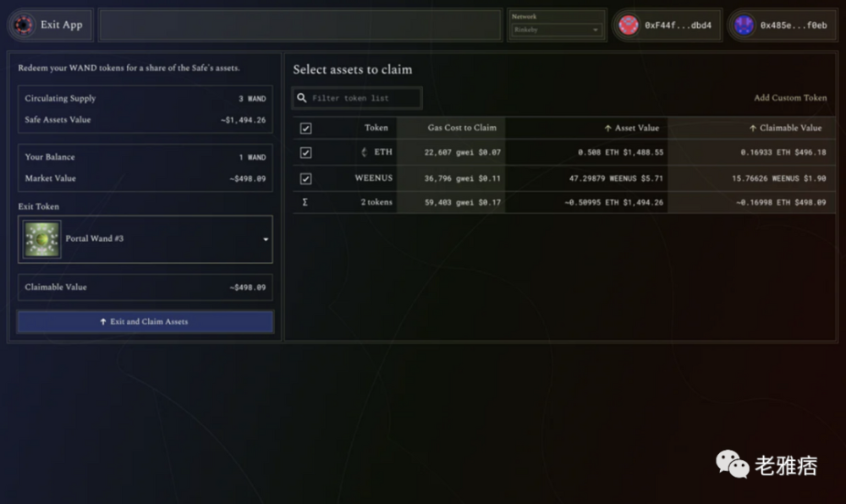Click asset value '0.508 ETH $1,488.55'

click(x=620, y=152)
